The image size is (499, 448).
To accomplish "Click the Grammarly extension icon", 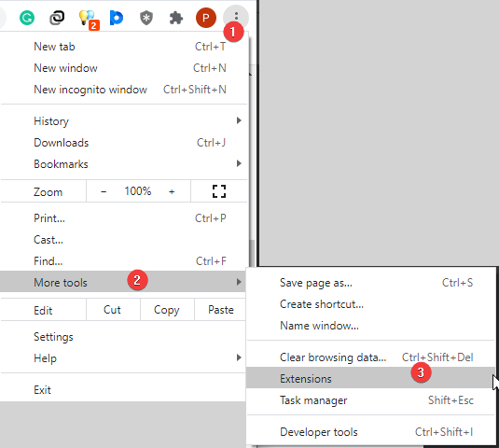I will (27, 18).
